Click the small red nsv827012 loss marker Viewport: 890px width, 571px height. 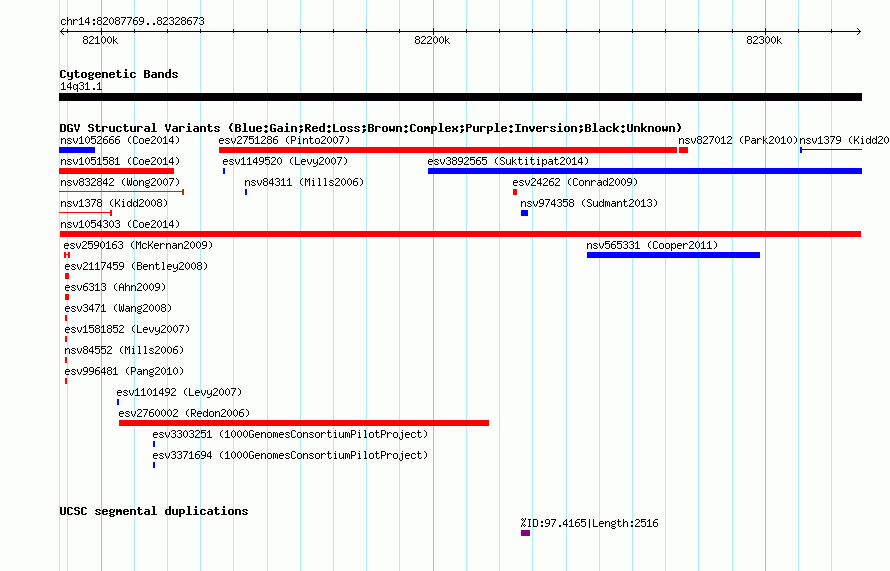(683, 150)
